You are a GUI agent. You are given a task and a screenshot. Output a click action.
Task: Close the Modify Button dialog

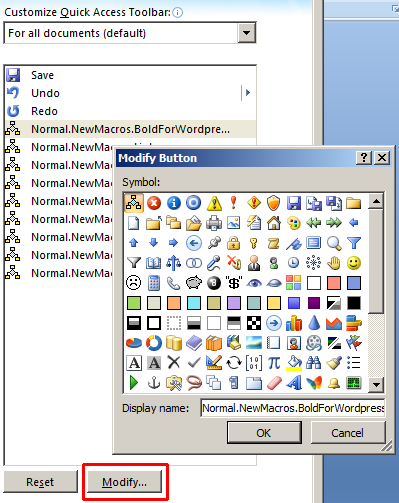point(382,157)
